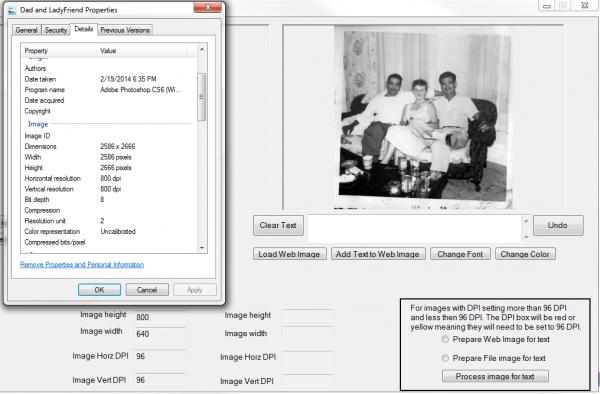
Task: Select the Copyright property row
Action: coord(109,111)
